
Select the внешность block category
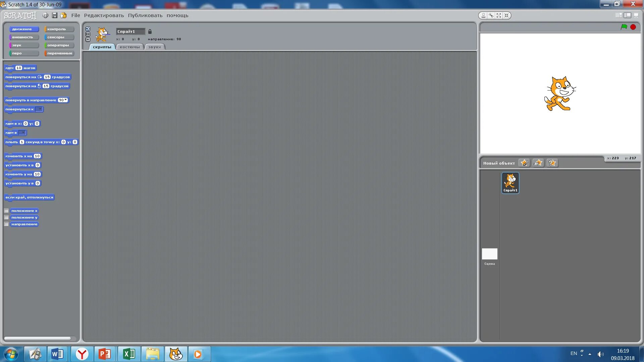click(x=24, y=37)
